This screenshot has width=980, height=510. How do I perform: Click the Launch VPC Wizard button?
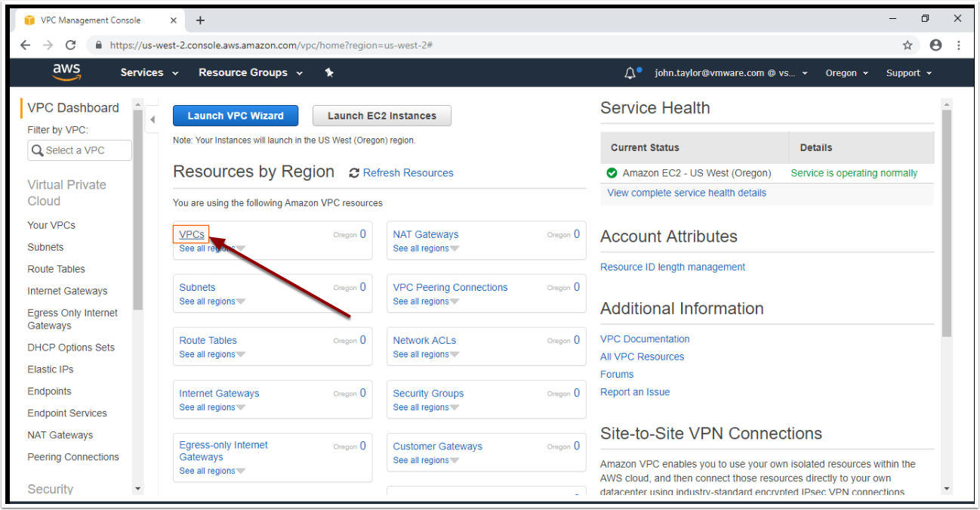236,116
